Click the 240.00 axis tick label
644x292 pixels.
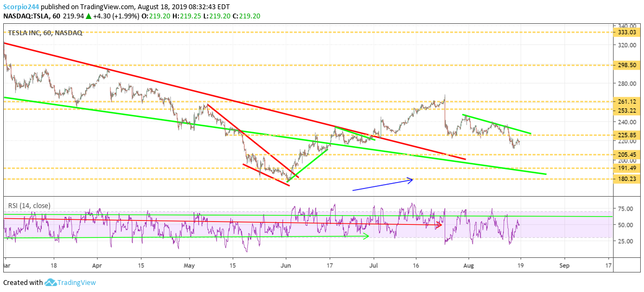tap(626, 122)
